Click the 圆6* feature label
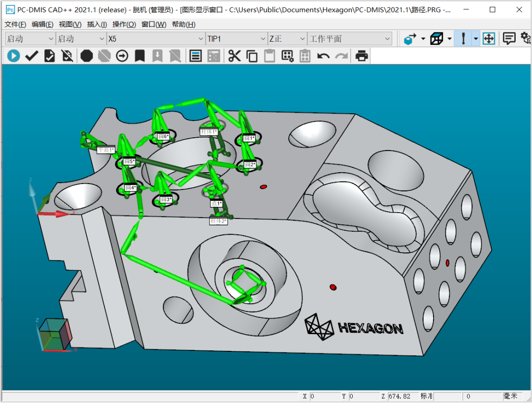 click(163, 136)
